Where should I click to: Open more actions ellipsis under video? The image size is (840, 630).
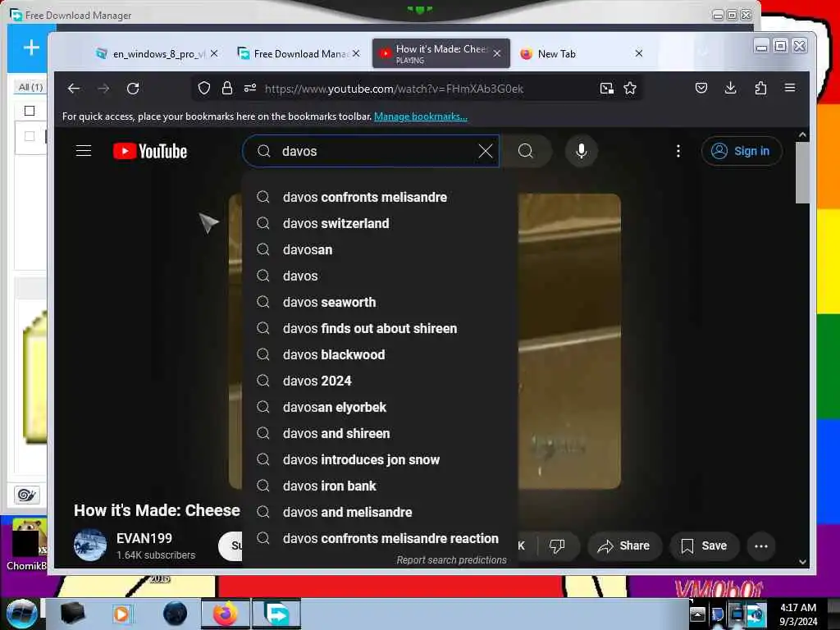coord(761,546)
